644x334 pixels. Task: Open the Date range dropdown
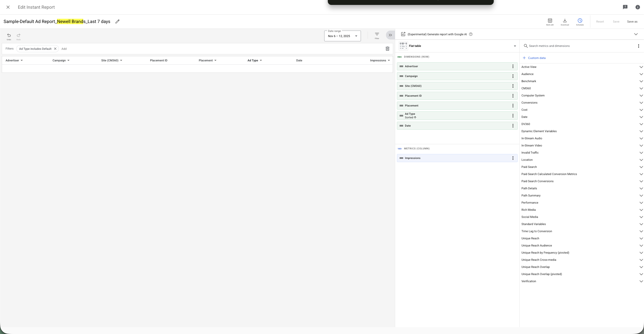pos(342,36)
